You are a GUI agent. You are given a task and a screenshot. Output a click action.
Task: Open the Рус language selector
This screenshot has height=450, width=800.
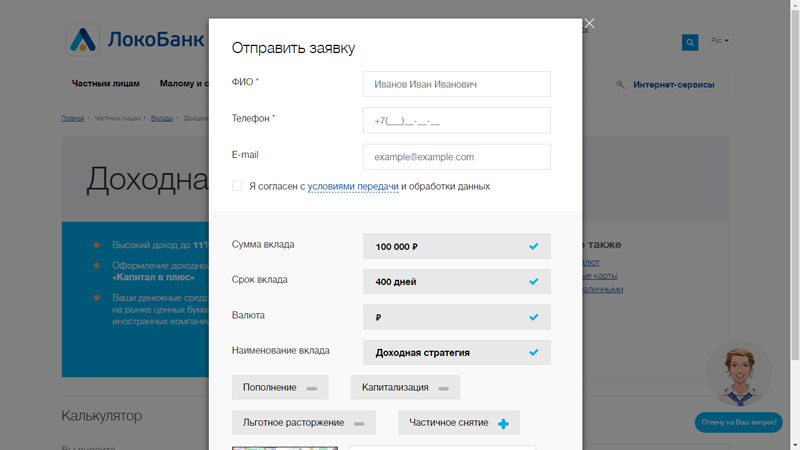pos(719,40)
